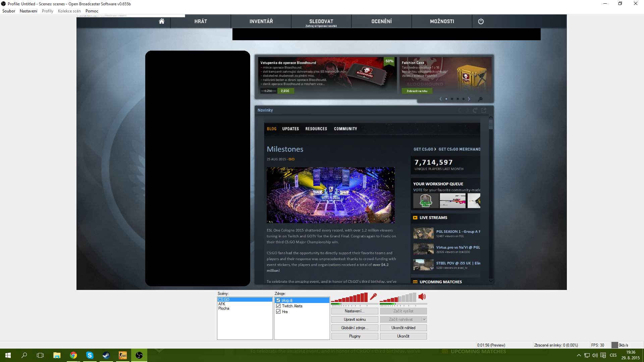Mute the microphone icon
Image resolution: width=644 pixels, height=362 pixels.
(373, 297)
